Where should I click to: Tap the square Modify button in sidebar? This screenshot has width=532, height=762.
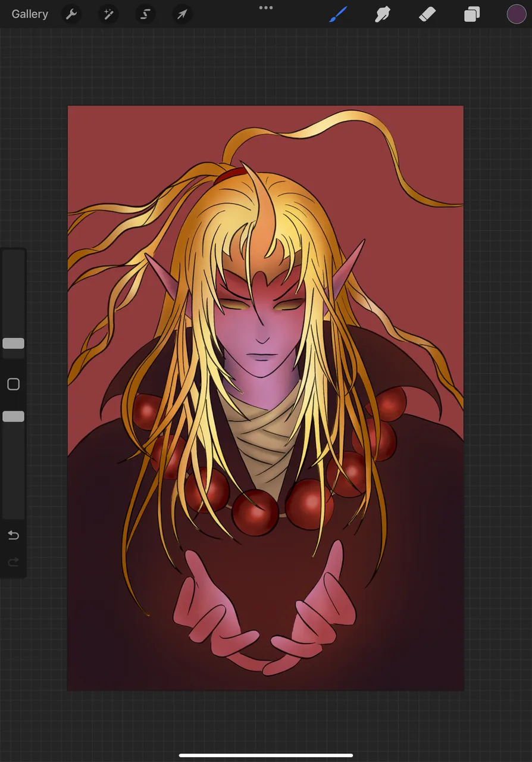tap(13, 385)
